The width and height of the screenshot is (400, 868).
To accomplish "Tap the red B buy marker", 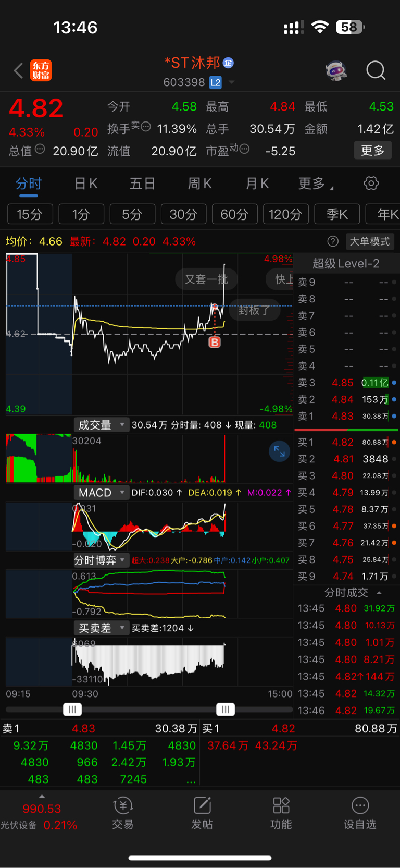I will pyautogui.click(x=215, y=342).
